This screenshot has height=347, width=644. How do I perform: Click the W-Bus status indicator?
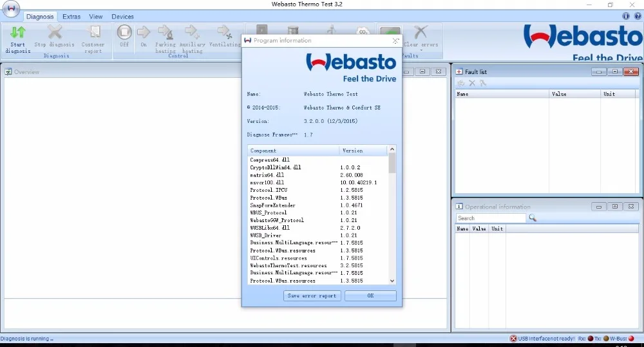point(631,339)
